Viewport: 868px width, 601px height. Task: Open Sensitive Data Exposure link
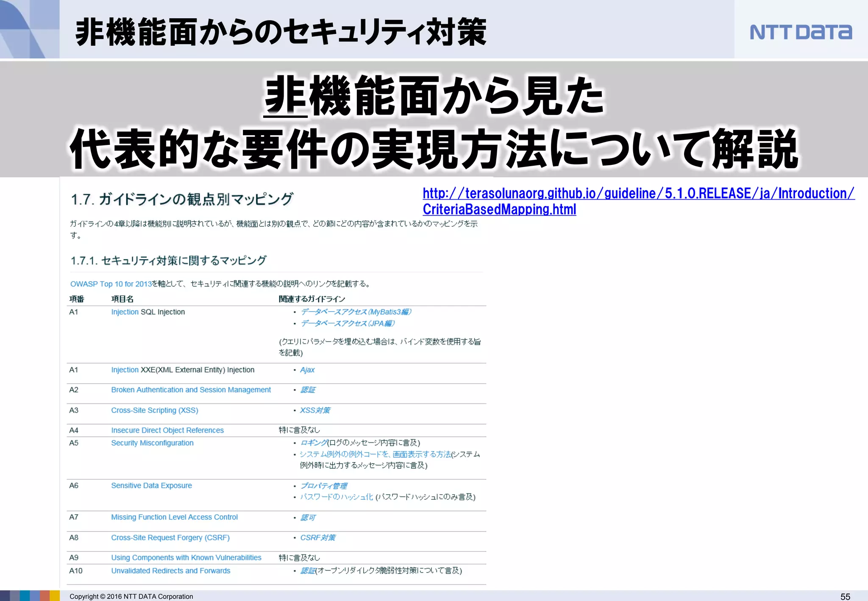pyautogui.click(x=151, y=486)
